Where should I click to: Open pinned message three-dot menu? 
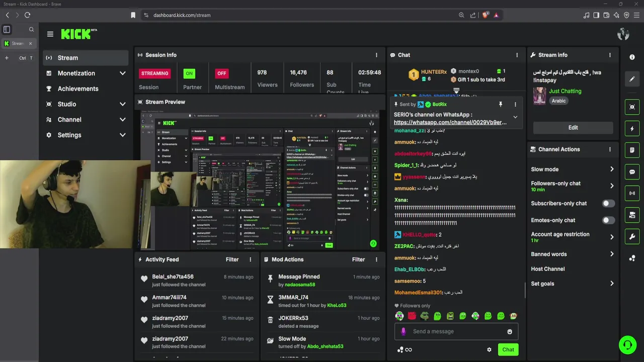click(x=515, y=104)
